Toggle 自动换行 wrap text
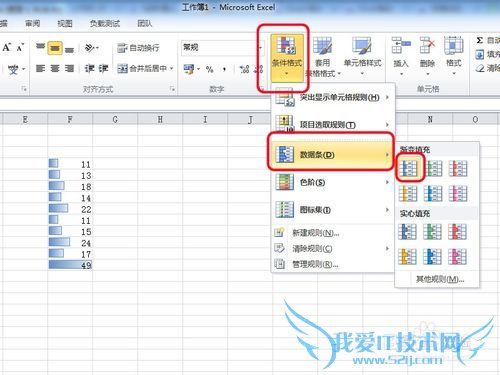This screenshot has height=375, width=500. [138, 48]
